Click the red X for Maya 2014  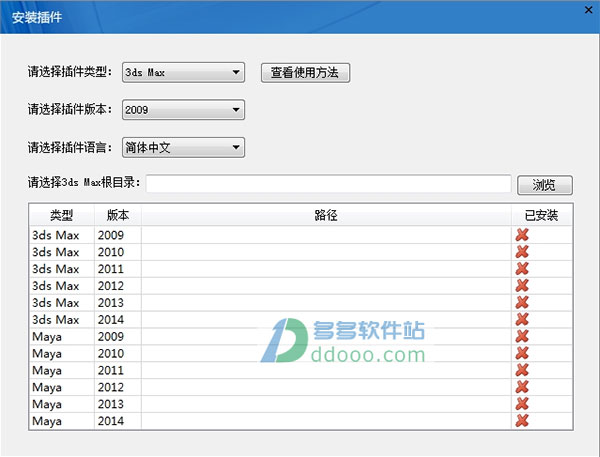pyautogui.click(x=522, y=421)
